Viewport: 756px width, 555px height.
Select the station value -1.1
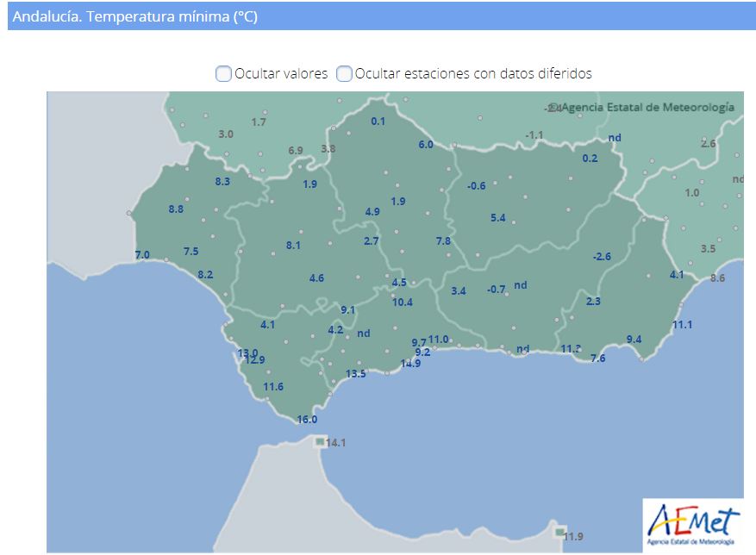pyautogui.click(x=534, y=135)
